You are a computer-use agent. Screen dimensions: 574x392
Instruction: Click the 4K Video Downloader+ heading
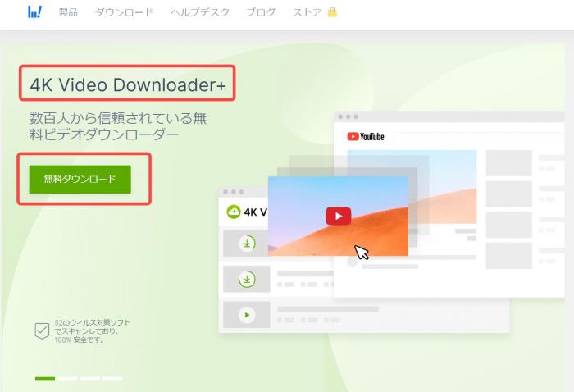tap(128, 84)
